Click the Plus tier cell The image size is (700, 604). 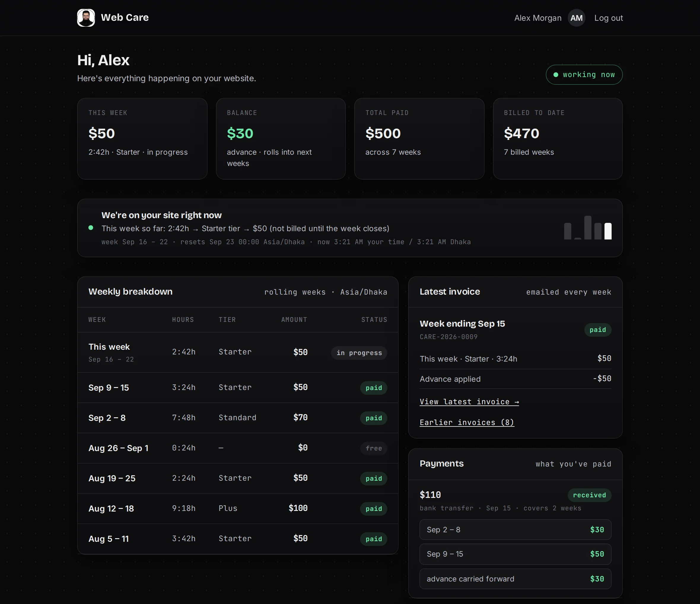(x=228, y=509)
